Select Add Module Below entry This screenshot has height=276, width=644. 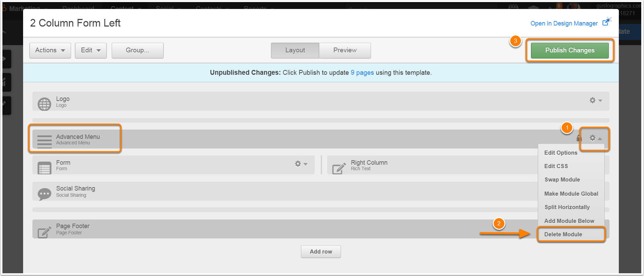click(569, 221)
